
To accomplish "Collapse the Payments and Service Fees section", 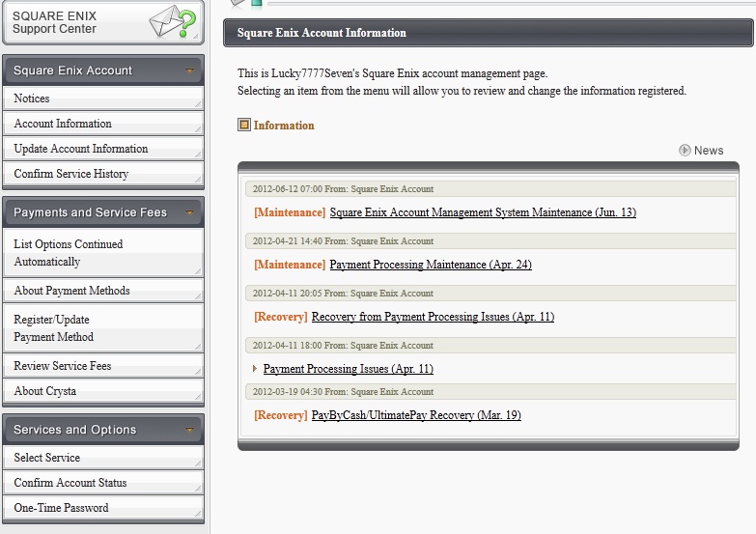I will click(190, 213).
